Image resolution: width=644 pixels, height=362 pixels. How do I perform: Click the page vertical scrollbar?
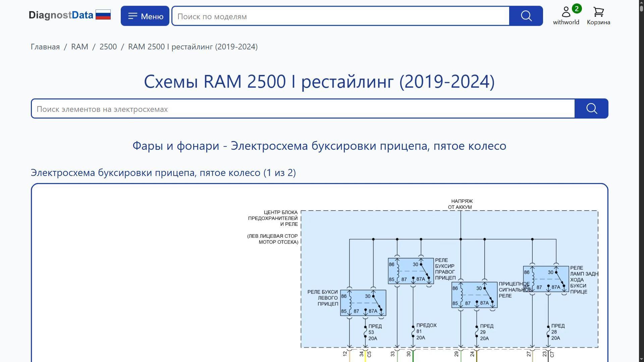pyautogui.click(x=641, y=181)
